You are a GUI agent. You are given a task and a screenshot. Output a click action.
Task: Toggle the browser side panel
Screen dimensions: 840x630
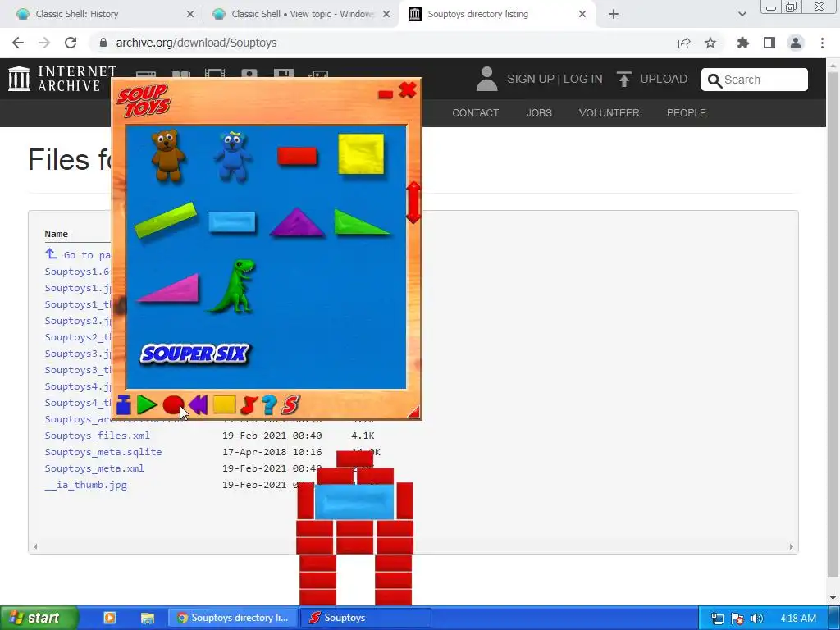(x=769, y=43)
